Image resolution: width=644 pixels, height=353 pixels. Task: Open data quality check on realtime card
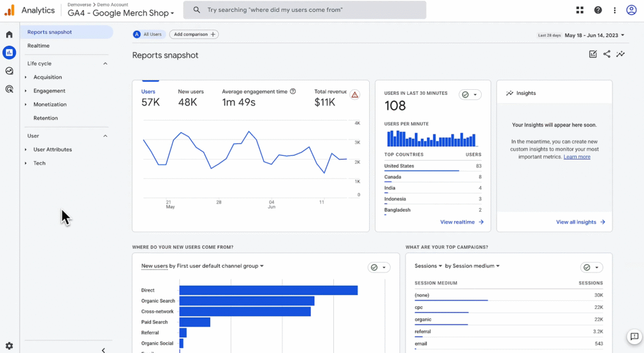coord(470,95)
